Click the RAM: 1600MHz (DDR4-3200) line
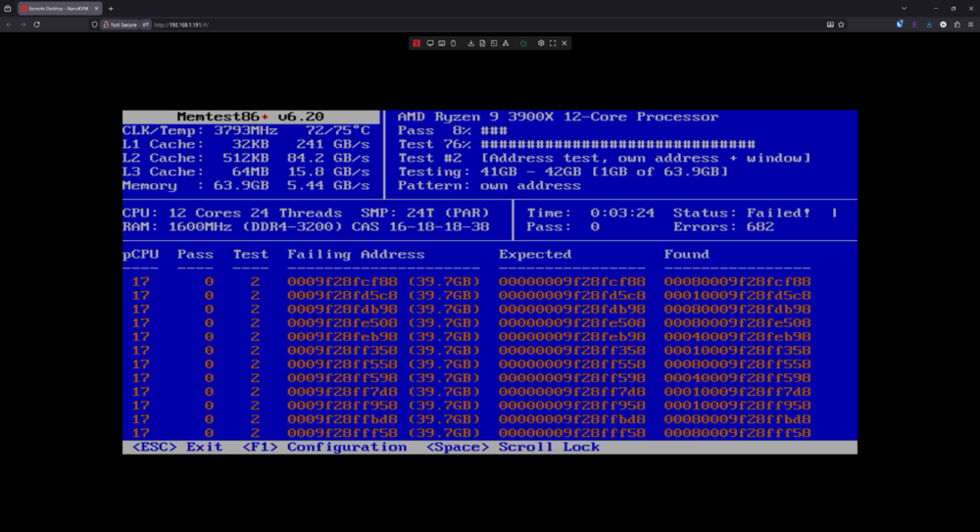The width and height of the screenshot is (980, 532). 306,227
